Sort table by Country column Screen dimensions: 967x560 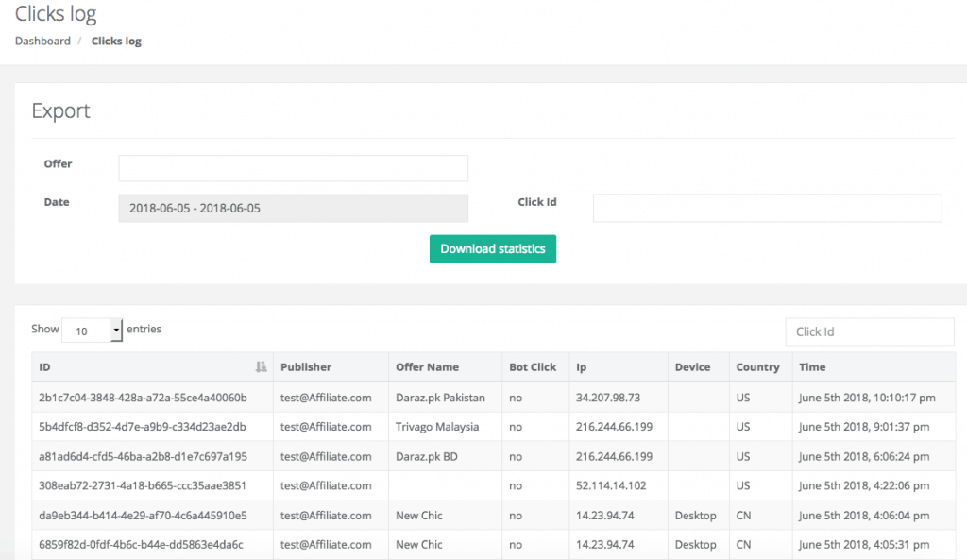(x=757, y=367)
